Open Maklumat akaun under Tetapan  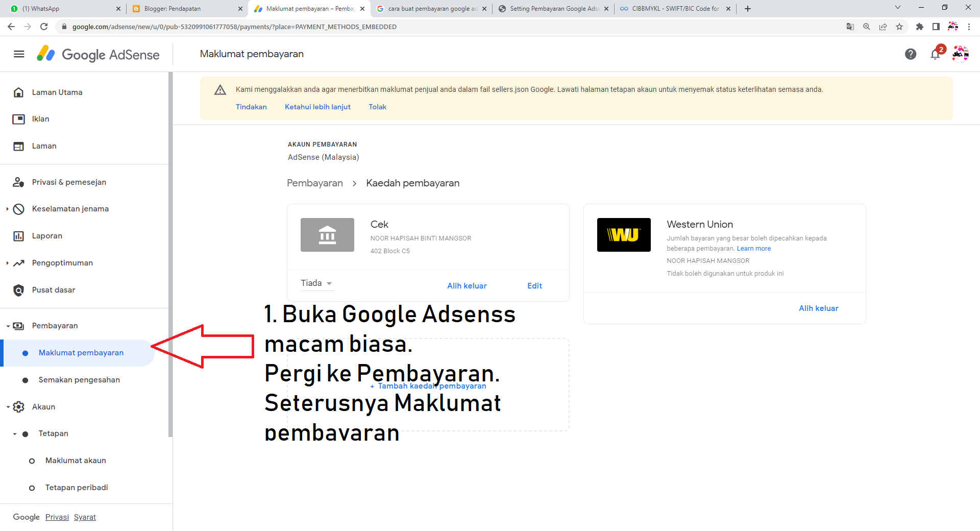[76, 461]
